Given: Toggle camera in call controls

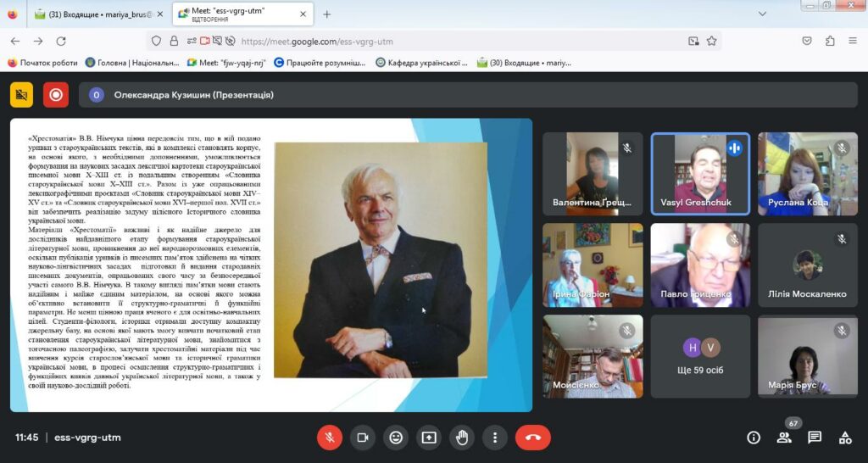Looking at the screenshot, I should tap(363, 438).
